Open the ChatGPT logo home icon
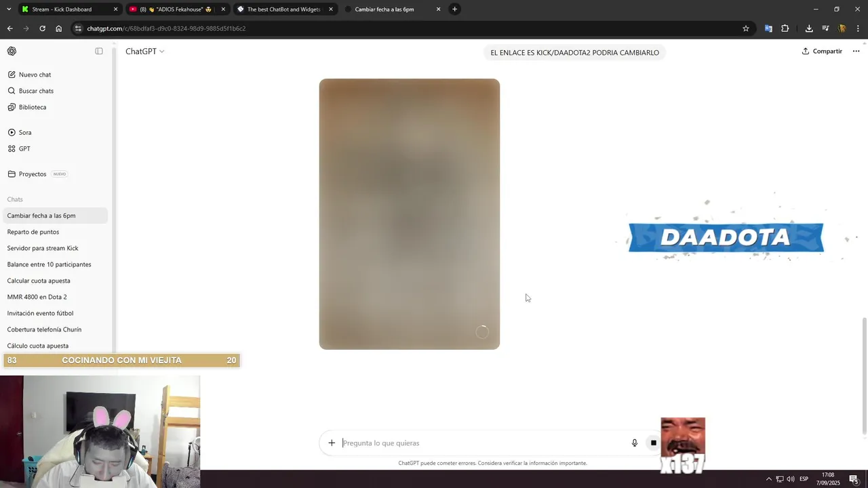Screen dimensions: 868x488 click(x=12, y=52)
